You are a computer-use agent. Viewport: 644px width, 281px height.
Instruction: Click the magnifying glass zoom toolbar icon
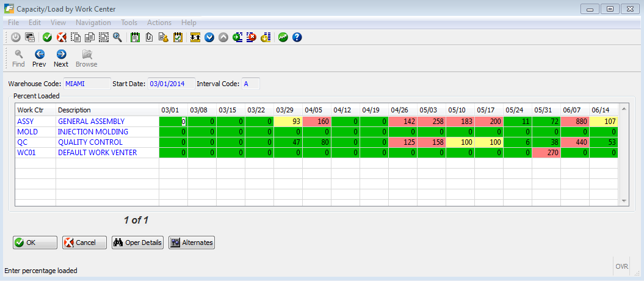[117, 37]
